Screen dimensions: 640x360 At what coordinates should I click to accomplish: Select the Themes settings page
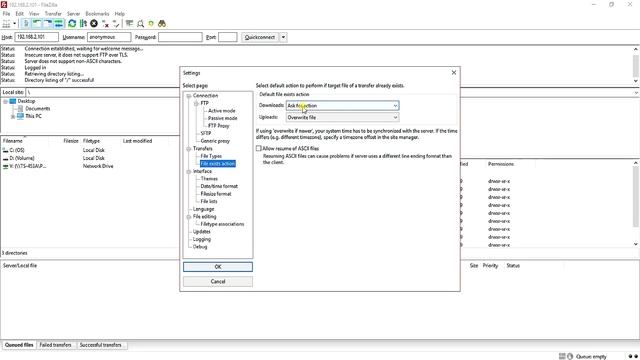(x=209, y=179)
